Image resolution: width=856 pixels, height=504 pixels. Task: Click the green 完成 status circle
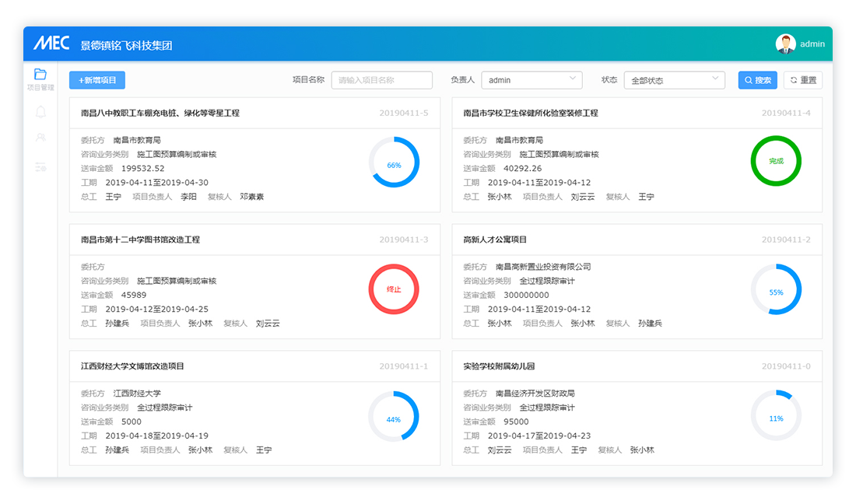point(776,161)
